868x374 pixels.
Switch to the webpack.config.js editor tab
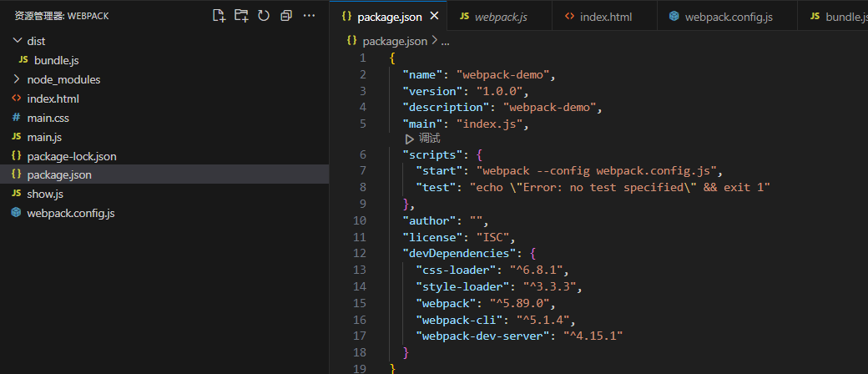[727, 17]
